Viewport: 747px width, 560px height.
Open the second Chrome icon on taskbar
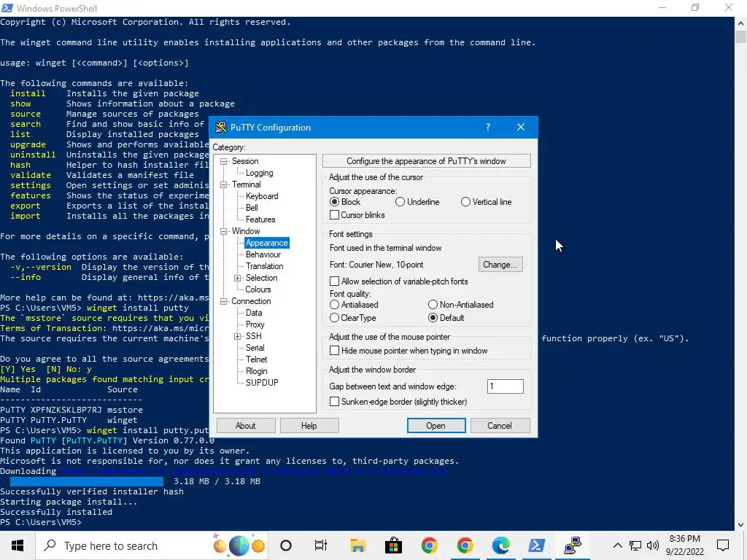pos(465,545)
